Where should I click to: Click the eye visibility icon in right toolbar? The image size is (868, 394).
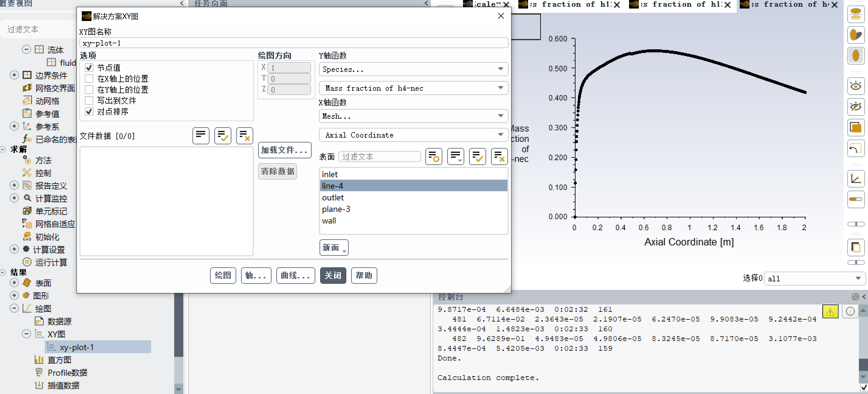coord(855,86)
